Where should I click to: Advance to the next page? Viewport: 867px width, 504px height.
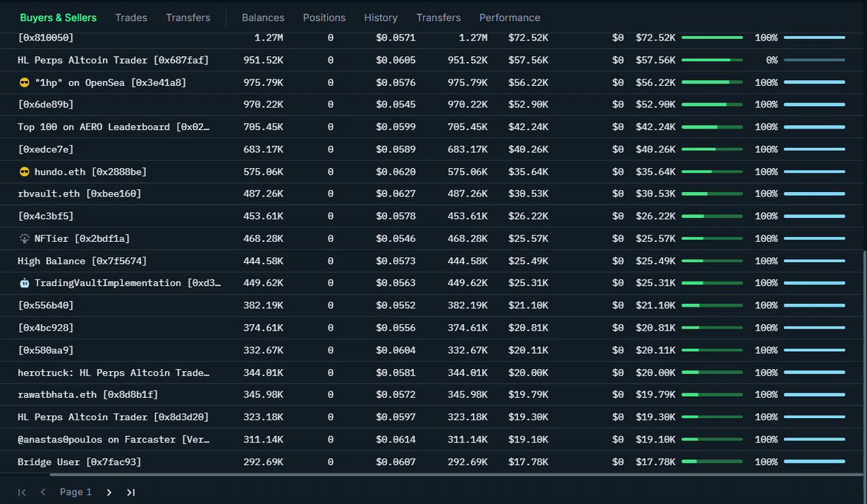pos(109,492)
